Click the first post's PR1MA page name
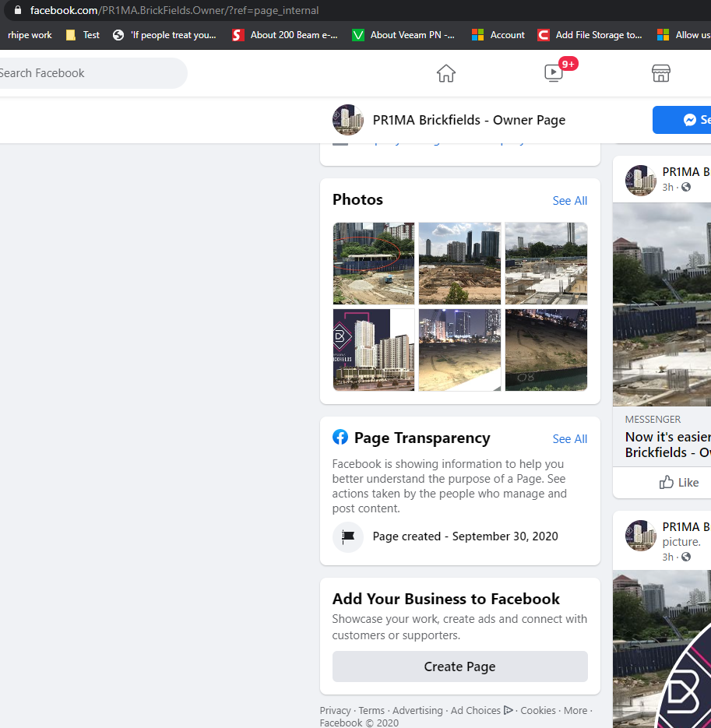The width and height of the screenshot is (711, 728). (x=686, y=172)
